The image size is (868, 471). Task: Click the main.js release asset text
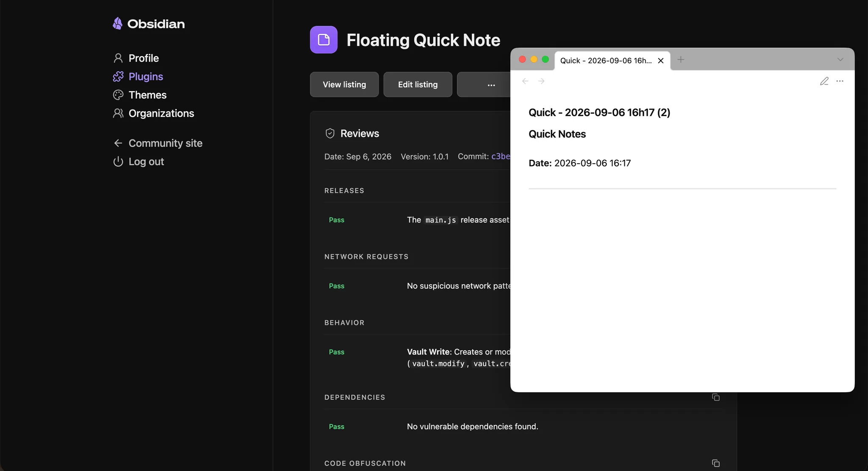coord(458,220)
